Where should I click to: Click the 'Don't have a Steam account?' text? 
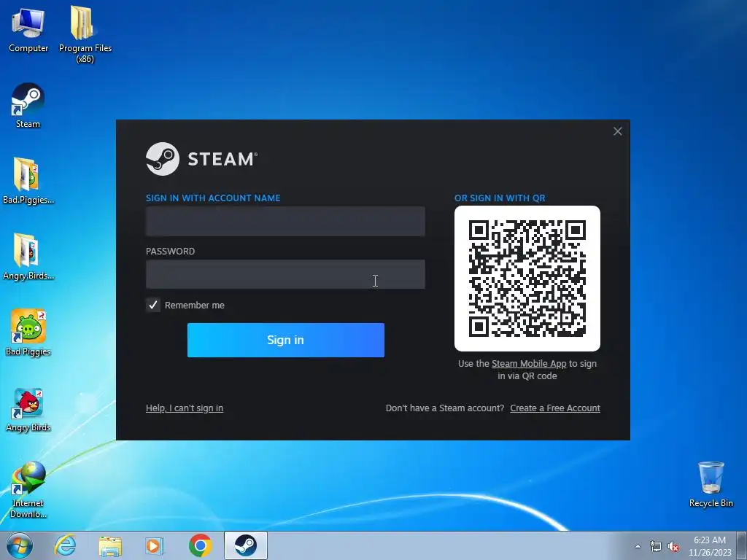point(444,408)
